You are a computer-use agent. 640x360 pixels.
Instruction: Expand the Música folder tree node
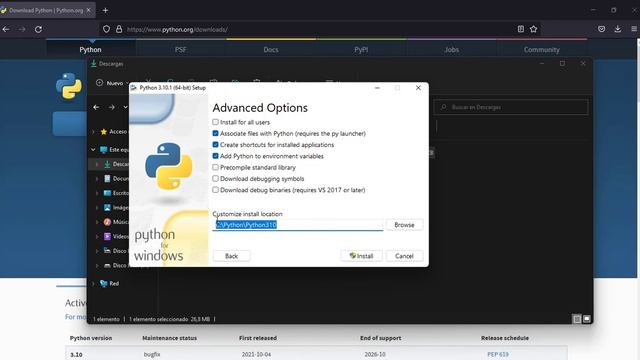[x=97, y=222]
